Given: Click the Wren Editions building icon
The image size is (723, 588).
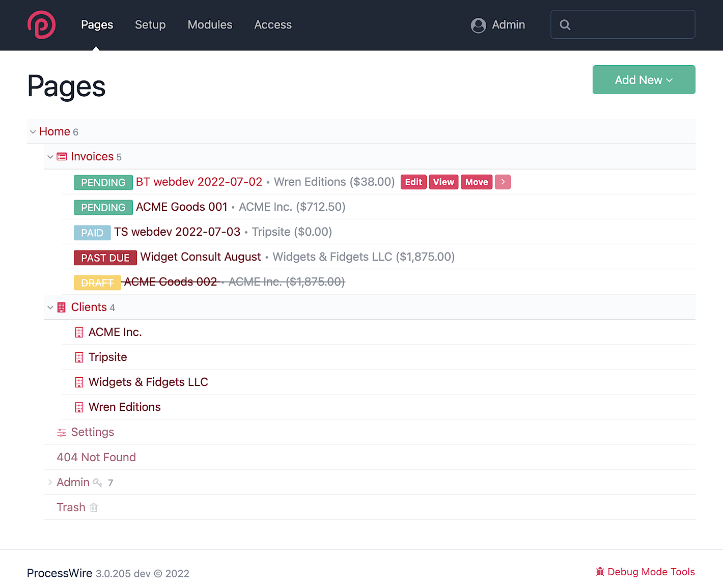Looking at the screenshot, I should click(79, 407).
